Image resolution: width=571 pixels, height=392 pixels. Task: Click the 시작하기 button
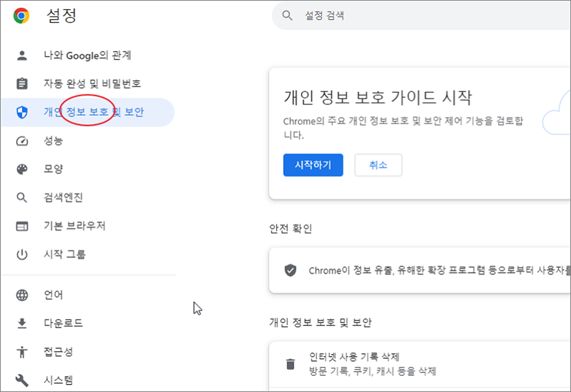313,165
